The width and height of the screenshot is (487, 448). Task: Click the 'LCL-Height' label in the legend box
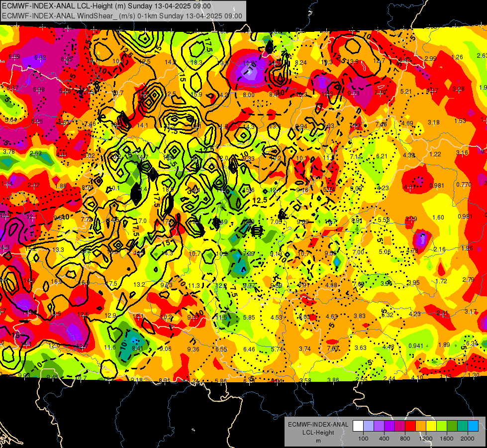click(x=318, y=433)
